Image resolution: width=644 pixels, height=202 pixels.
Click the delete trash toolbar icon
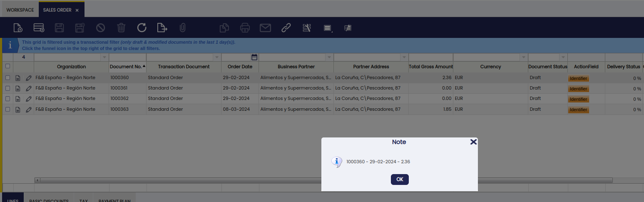coord(121,28)
